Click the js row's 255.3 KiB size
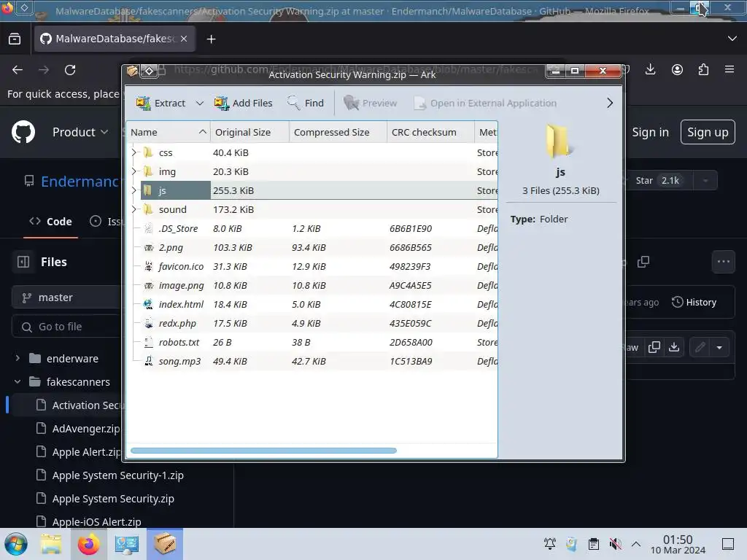Screen dimensions: 747x560 click(233, 190)
